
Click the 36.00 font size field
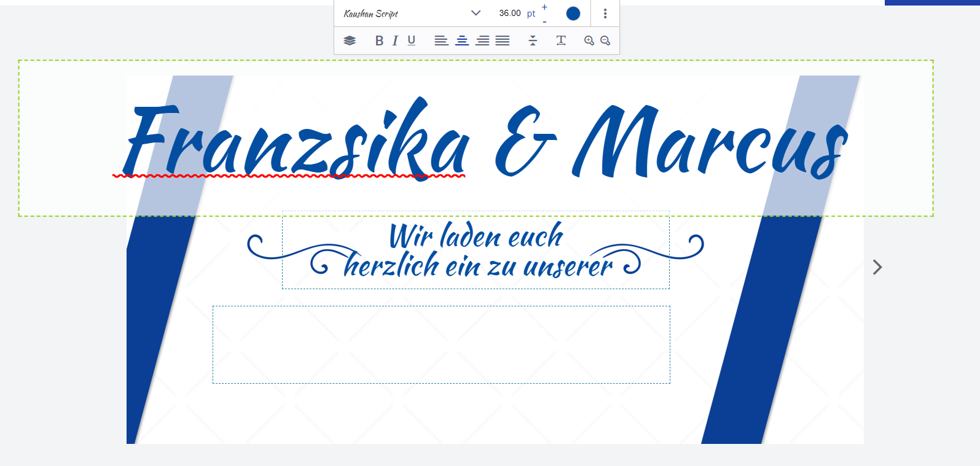(509, 13)
